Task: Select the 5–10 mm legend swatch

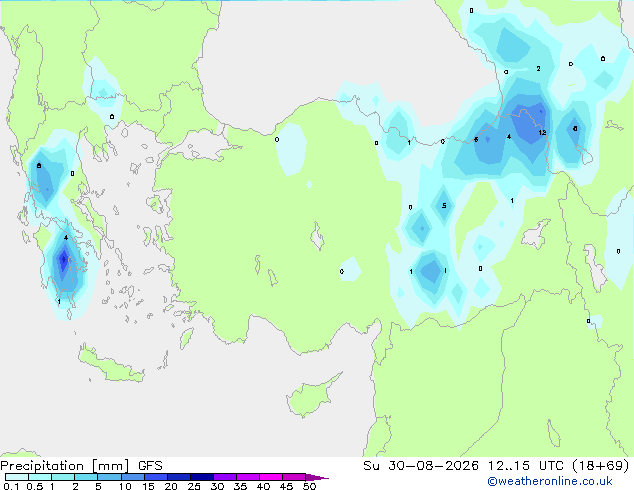Action: point(109,477)
